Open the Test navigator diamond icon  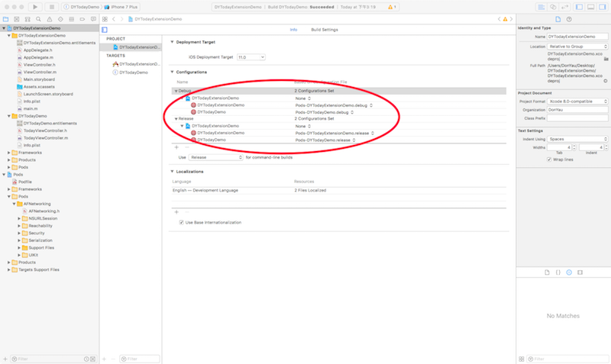pyautogui.click(x=60, y=19)
